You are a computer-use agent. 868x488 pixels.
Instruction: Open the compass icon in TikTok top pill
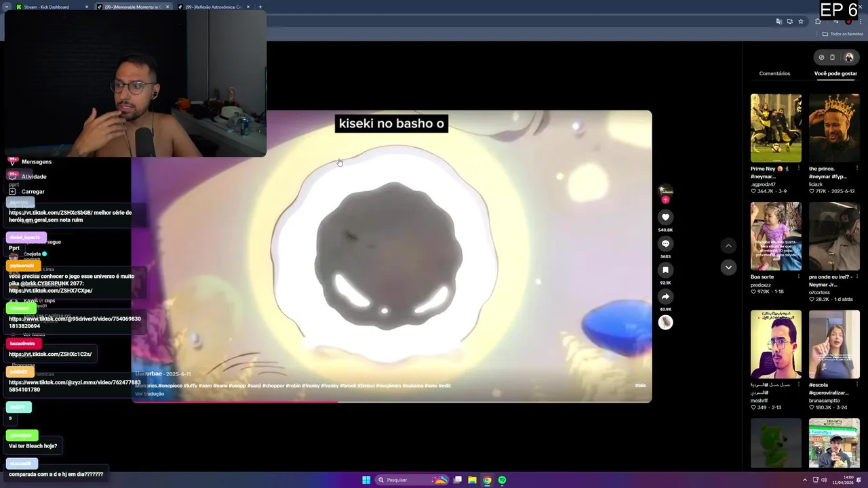[x=821, y=58]
